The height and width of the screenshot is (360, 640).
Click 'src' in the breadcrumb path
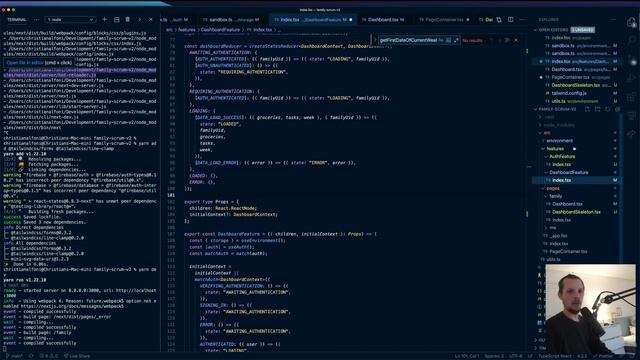pyautogui.click(x=169, y=30)
